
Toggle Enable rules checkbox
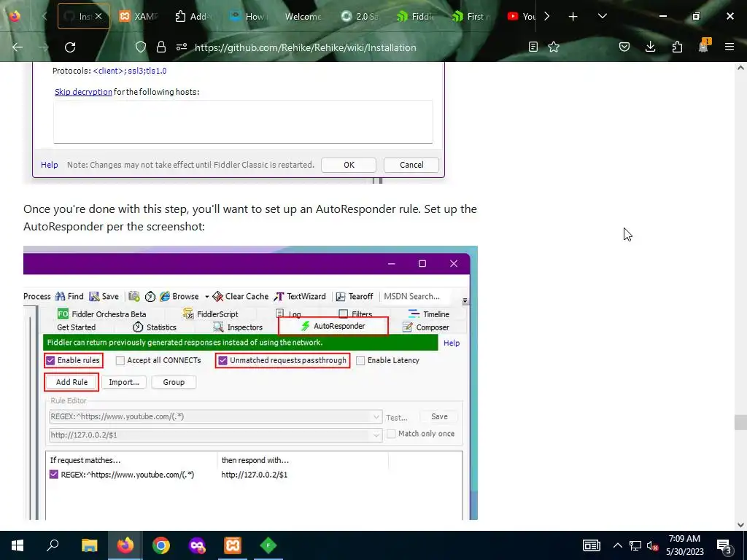[50, 360]
